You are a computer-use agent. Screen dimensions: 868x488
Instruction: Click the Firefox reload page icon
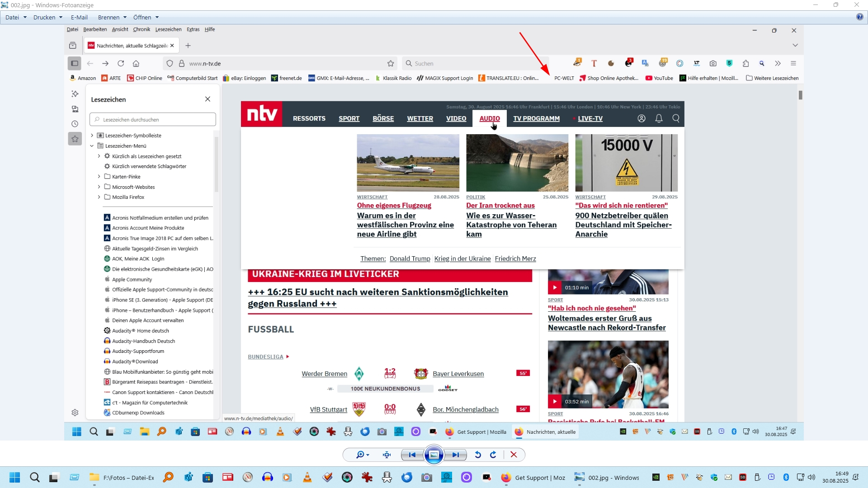point(121,63)
